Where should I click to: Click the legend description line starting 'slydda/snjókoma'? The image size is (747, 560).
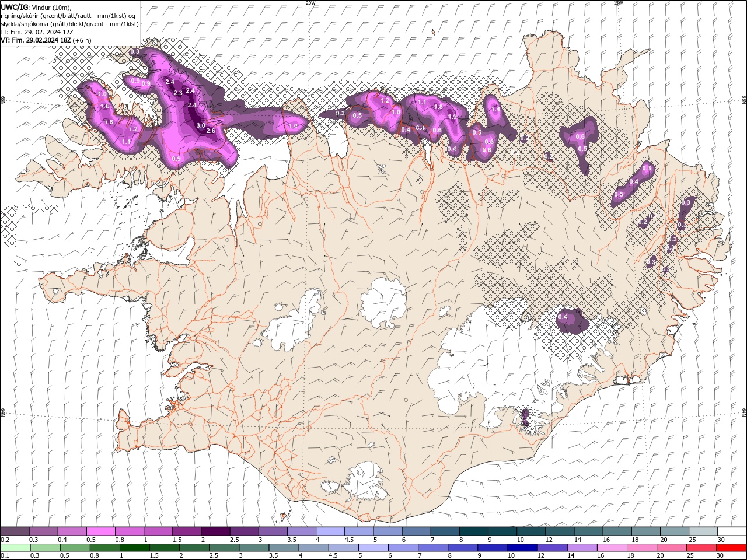coord(69,24)
